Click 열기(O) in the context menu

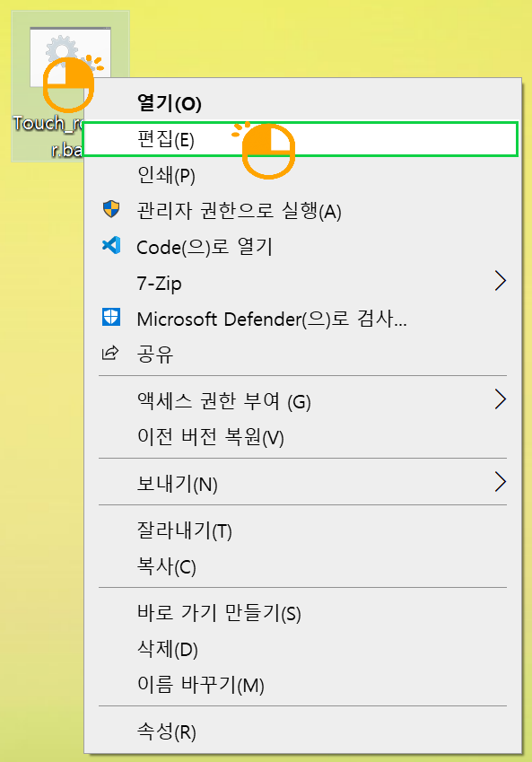click(169, 103)
